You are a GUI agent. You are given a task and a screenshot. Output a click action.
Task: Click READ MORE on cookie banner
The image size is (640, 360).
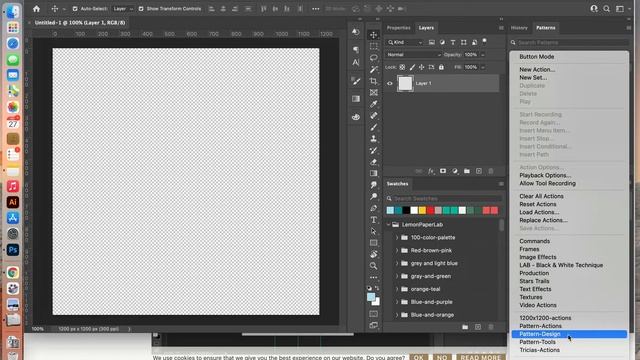pyautogui.click(x=481, y=357)
